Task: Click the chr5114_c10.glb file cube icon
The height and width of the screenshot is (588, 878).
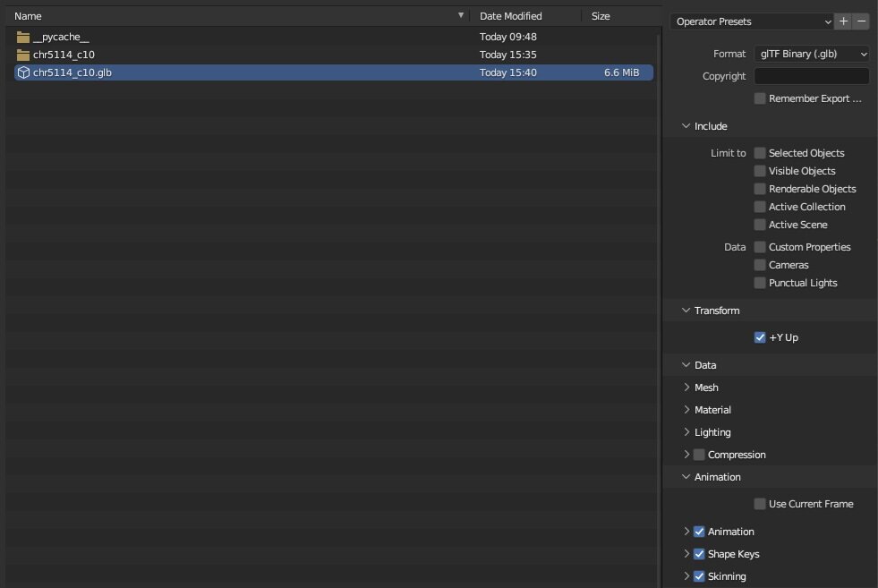Action: point(23,72)
